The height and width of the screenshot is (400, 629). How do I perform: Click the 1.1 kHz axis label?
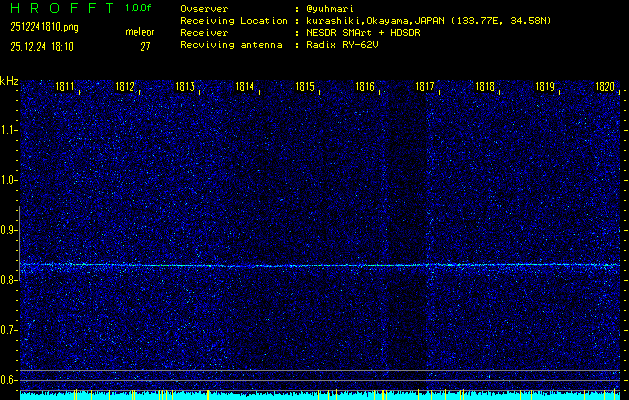coord(9,130)
